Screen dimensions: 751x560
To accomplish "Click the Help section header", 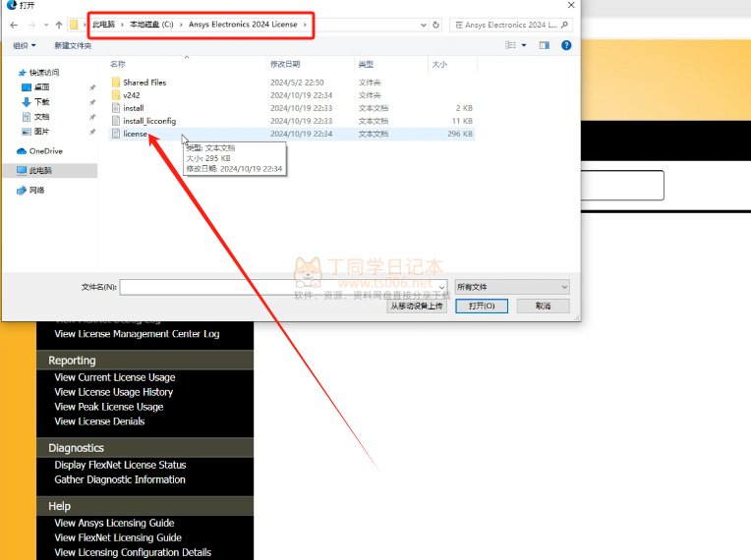I will (x=144, y=506).
